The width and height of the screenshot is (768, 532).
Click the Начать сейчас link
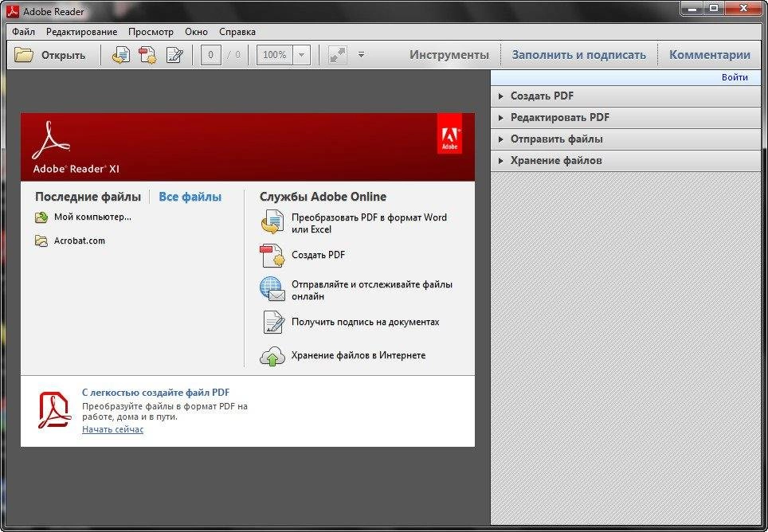(112, 429)
